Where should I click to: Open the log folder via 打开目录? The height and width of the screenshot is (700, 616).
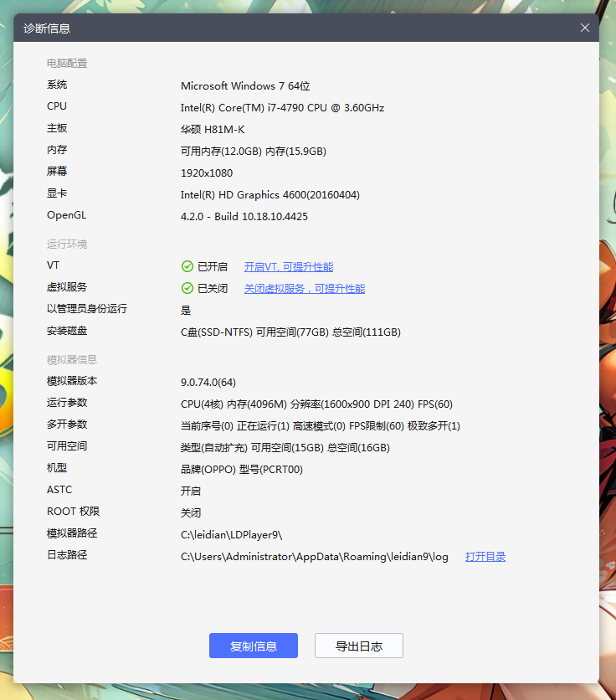(485, 557)
